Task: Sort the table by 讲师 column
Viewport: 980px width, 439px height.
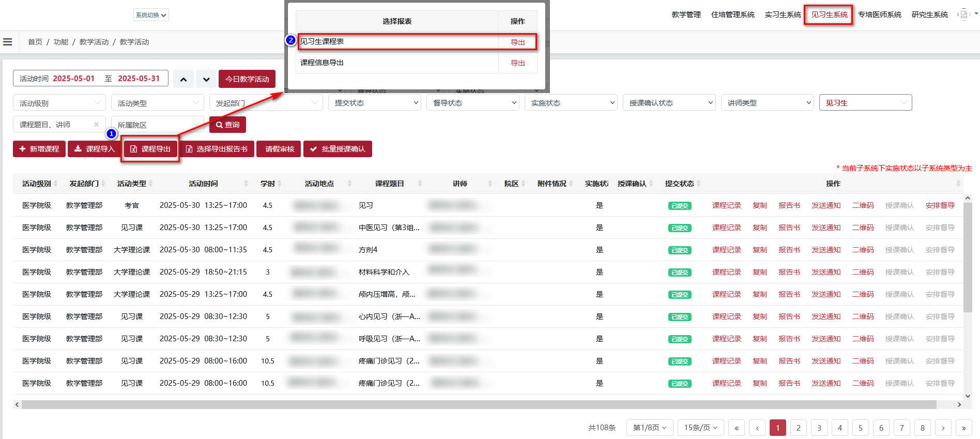Action: click(490, 184)
